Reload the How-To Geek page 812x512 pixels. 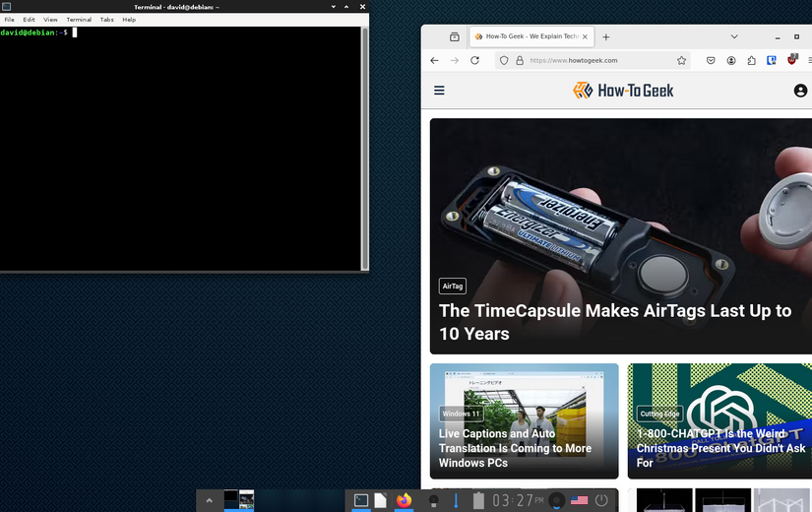point(474,60)
